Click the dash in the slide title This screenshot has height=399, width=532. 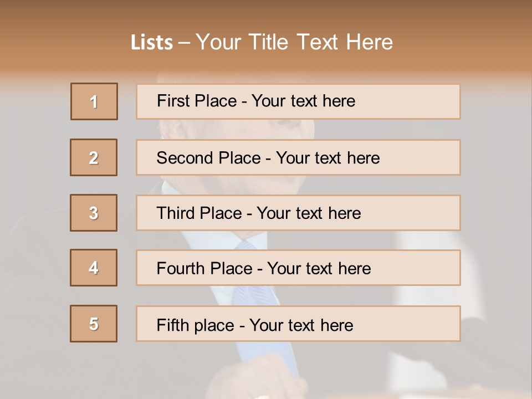point(184,43)
